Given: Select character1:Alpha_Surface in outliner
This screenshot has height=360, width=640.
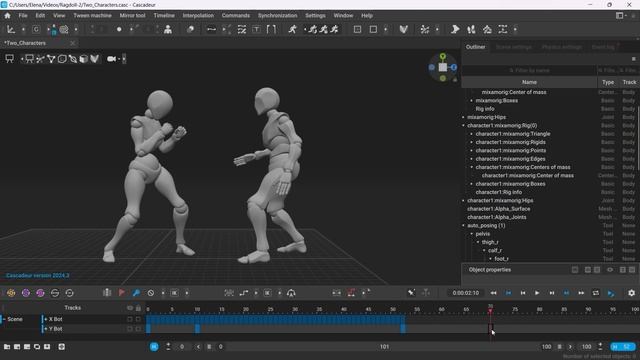Looking at the screenshot, I should [498, 209].
